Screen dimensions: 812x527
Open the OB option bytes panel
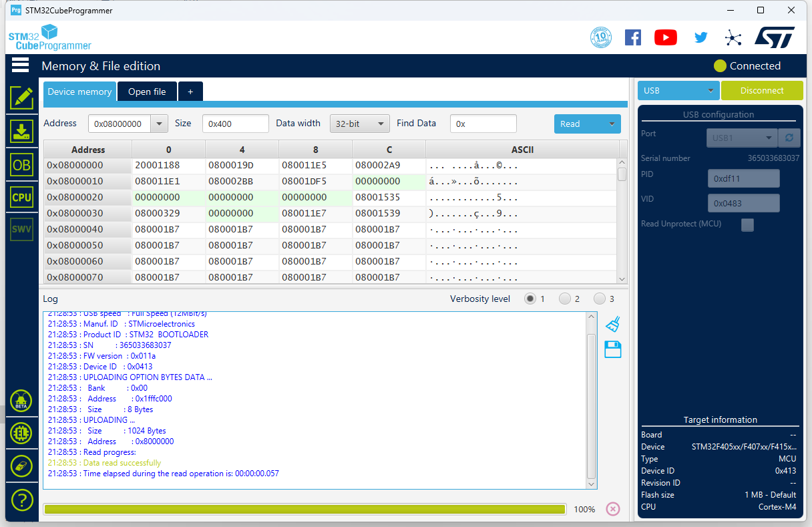(x=21, y=164)
